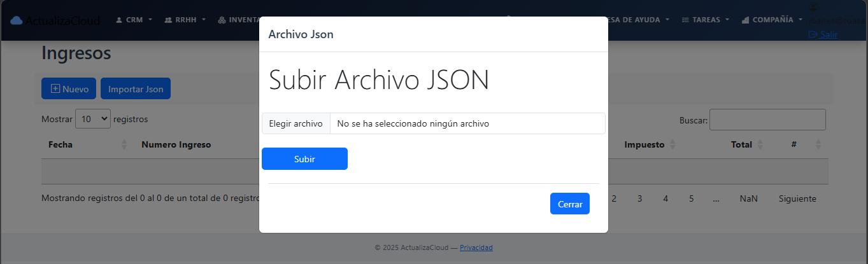Open the Privacidad footer link
The image size is (868, 264).
[476, 247]
